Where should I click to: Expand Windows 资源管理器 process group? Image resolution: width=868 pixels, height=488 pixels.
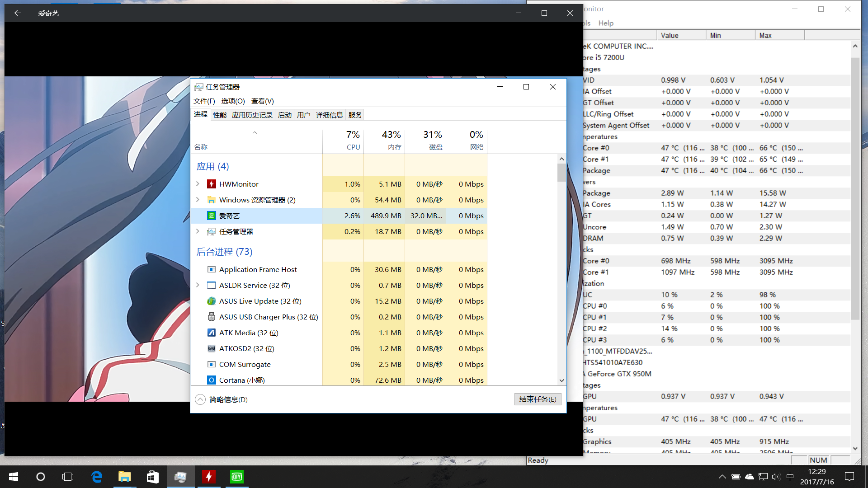point(198,200)
